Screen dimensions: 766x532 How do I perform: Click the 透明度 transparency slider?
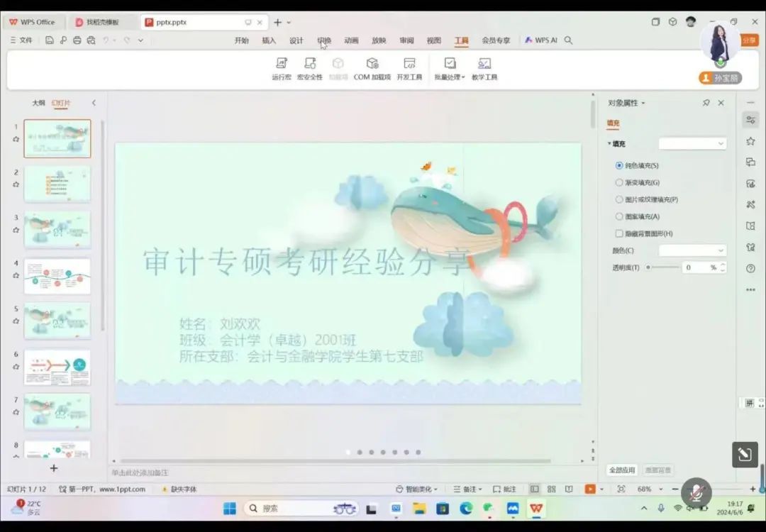[x=663, y=267]
